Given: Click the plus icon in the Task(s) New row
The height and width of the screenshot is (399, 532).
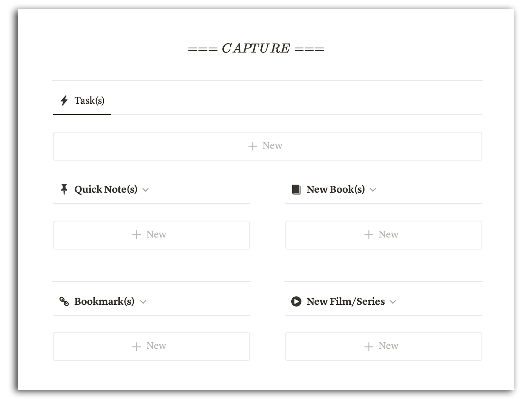Looking at the screenshot, I should click(x=252, y=146).
